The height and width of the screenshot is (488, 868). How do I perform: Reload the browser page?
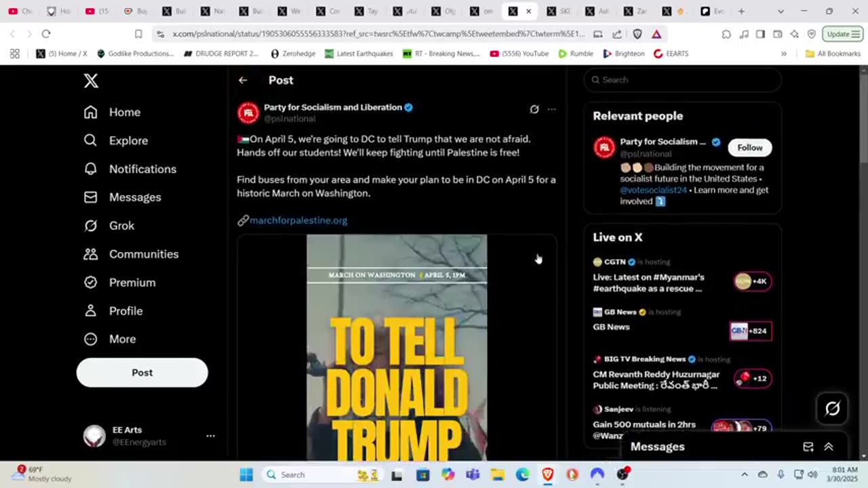pos(46,34)
